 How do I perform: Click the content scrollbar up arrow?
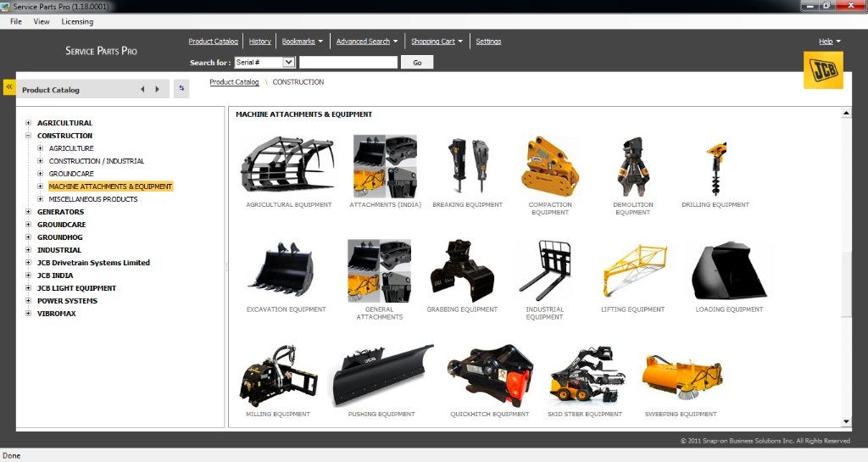[847, 113]
